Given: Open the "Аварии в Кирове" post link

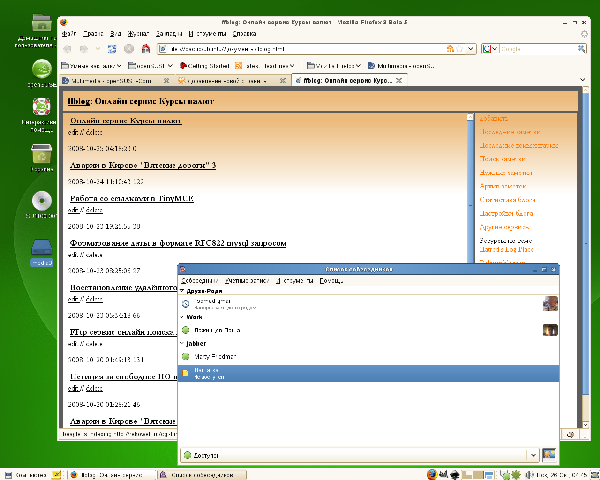Looking at the screenshot, I should pos(142,164).
